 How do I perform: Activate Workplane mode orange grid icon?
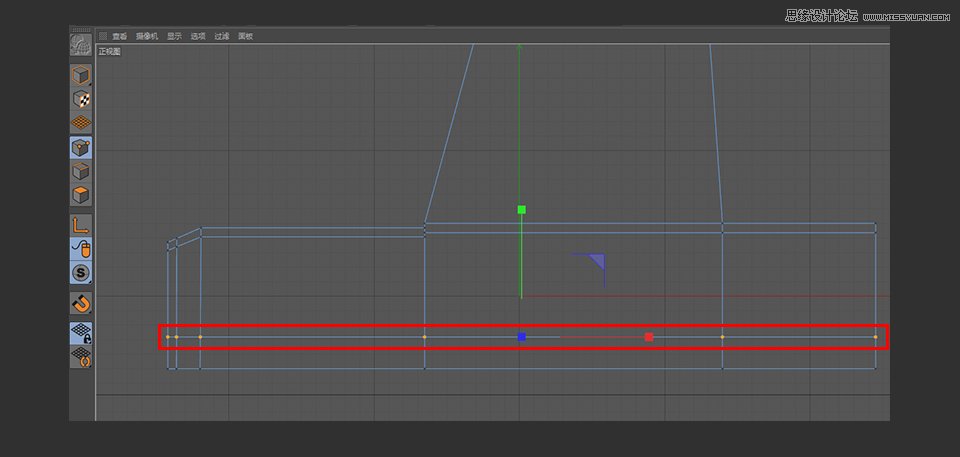81,122
